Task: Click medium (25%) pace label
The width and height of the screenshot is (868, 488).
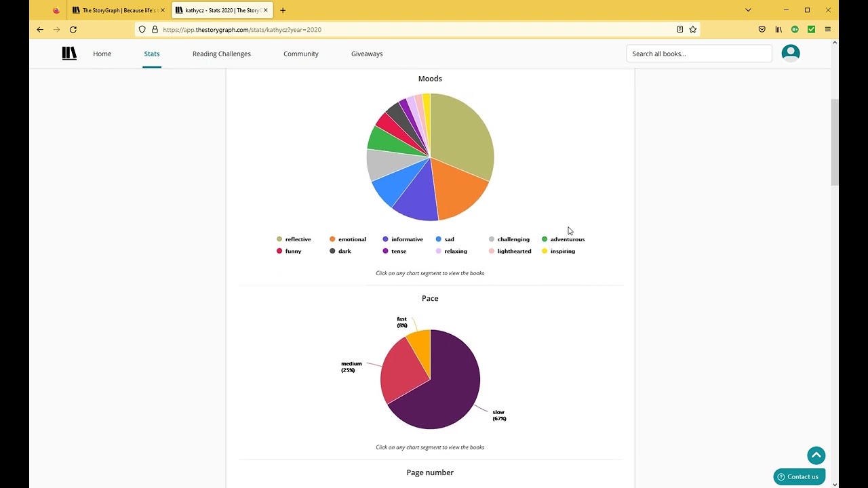Action: pyautogui.click(x=351, y=367)
